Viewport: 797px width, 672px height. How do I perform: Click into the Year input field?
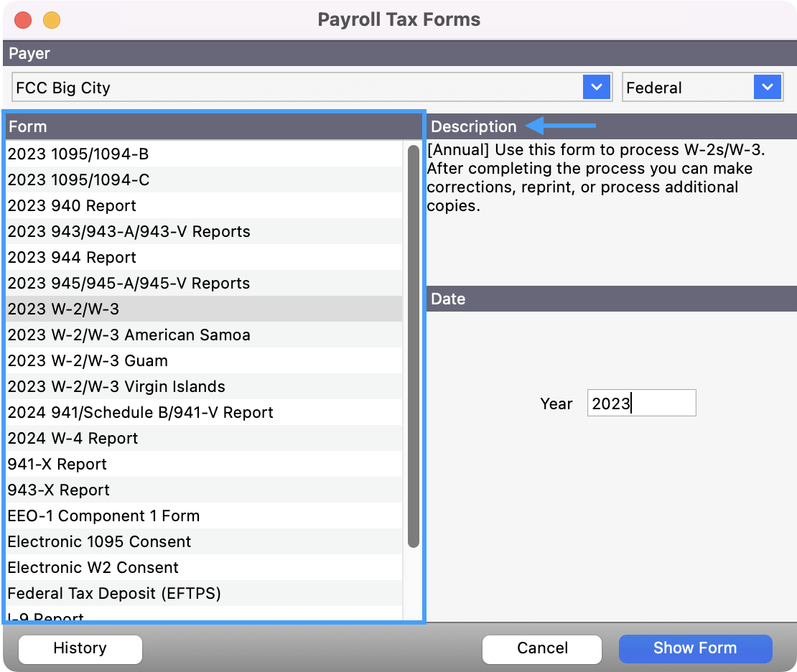click(x=640, y=403)
